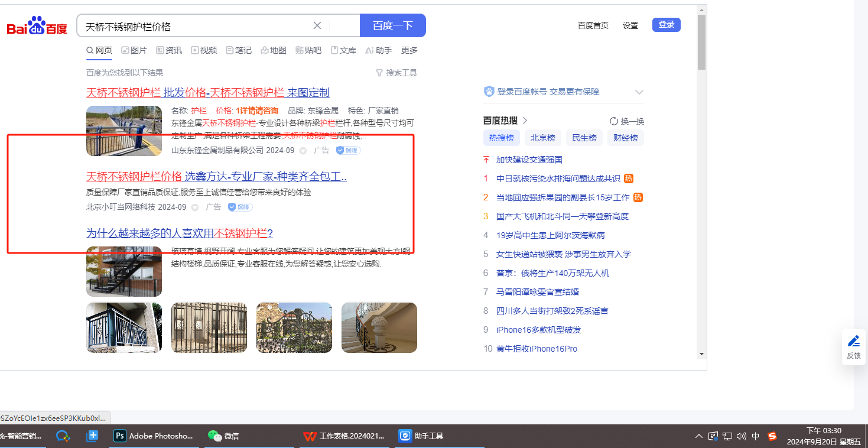Switch to 图片 search tab
Screen dimensions: 868x448
pos(134,50)
